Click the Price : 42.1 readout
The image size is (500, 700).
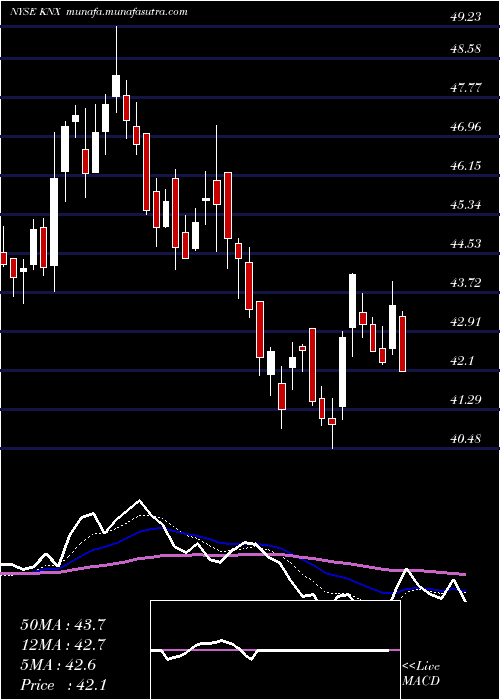[63, 685]
